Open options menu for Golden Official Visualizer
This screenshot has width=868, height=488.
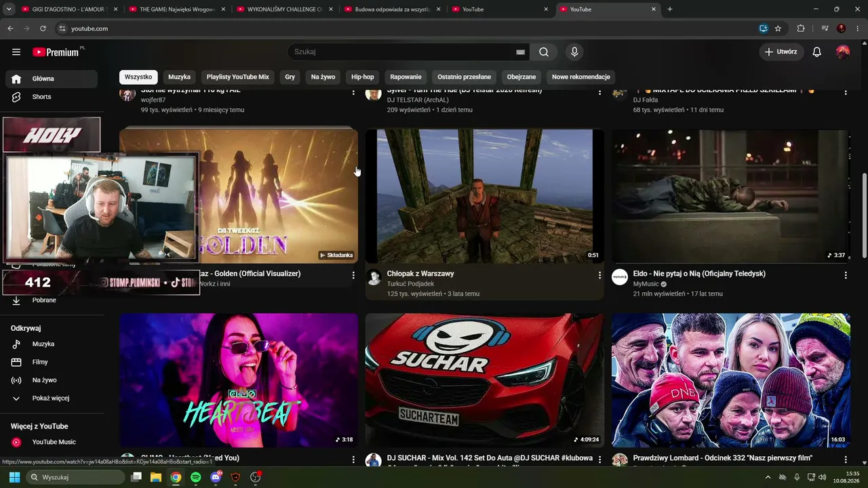(x=353, y=275)
